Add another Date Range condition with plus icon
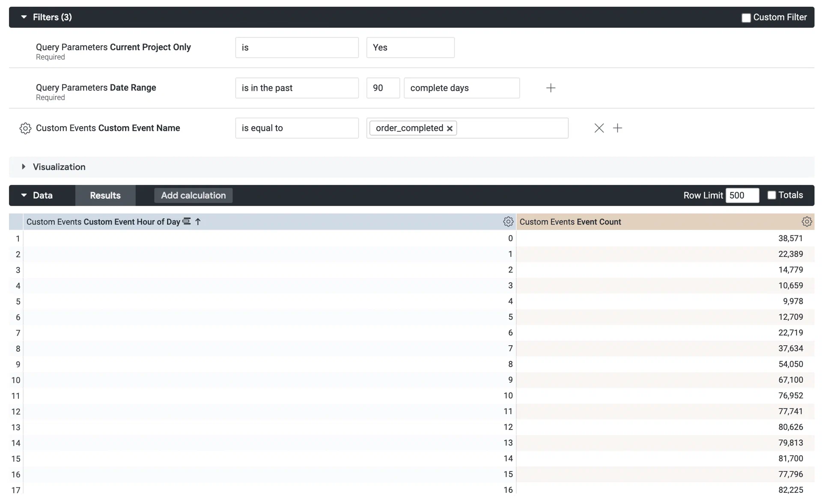 pos(551,88)
